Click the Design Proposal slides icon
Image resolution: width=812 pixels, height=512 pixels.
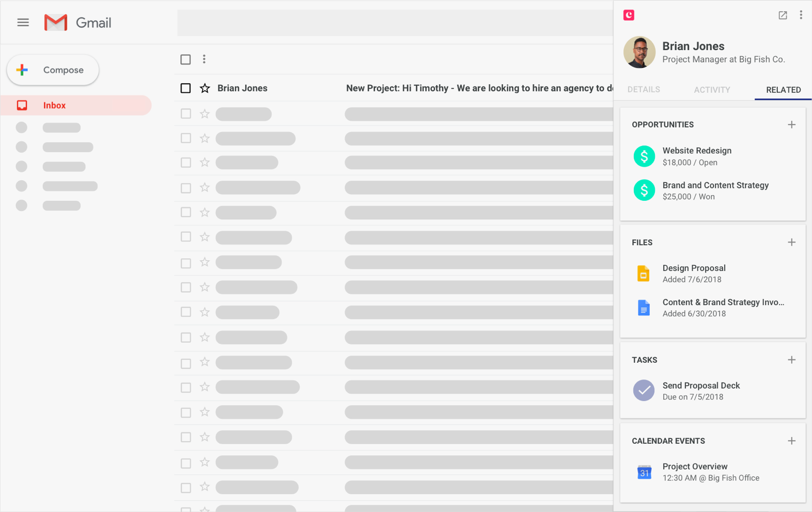[643, 274]
